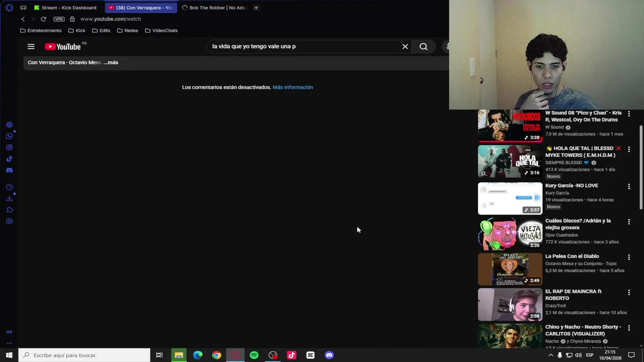This screenshot has height=362, width=644.
Task: Open the Edits bookmarks folder
Action: click(101, 31)
